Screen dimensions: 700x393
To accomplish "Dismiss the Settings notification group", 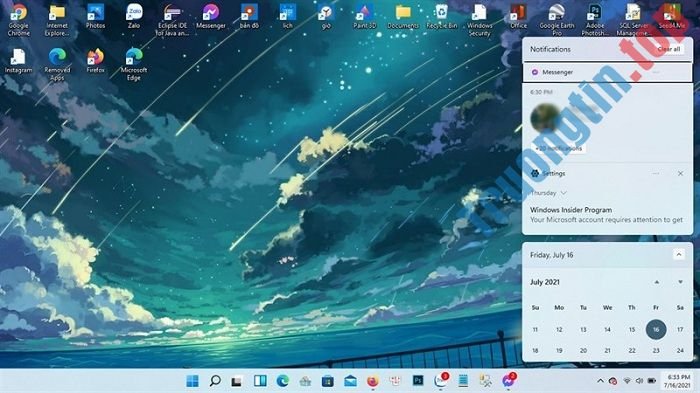I will tap(680, 173).
